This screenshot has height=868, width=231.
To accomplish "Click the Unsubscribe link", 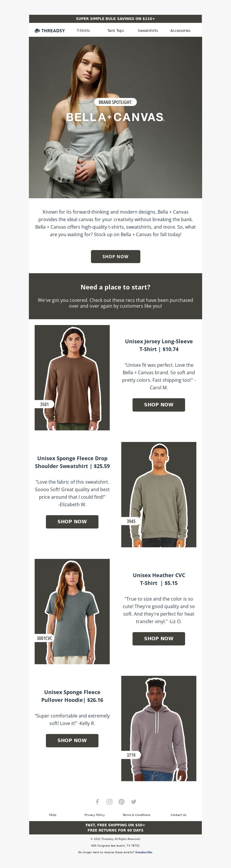I will click(x=144, y=852).
